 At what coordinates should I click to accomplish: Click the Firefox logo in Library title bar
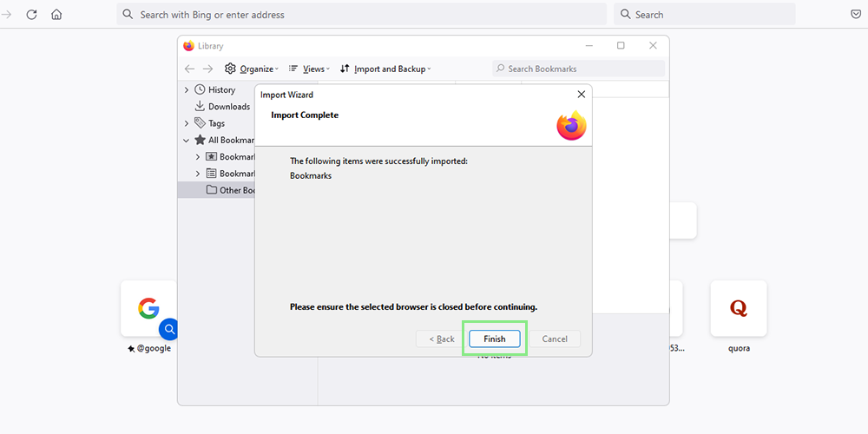tap(188, 46)
